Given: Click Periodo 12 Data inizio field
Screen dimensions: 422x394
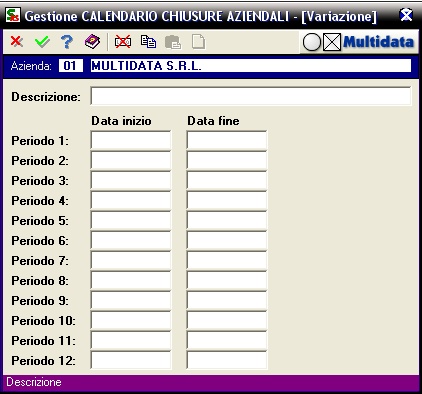Looking at the screenshot, I should [x=131, y=360].
